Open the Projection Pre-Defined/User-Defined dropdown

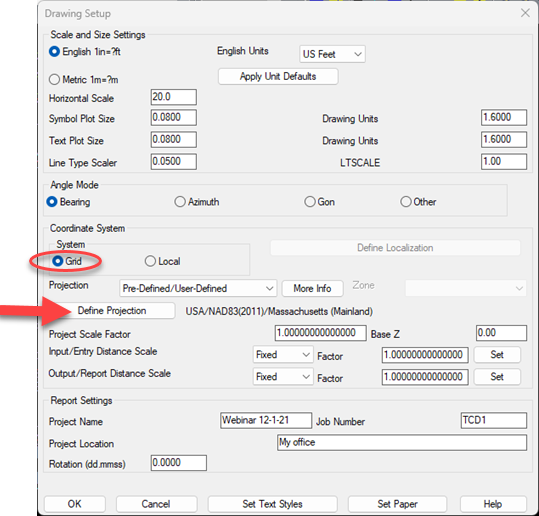(198, 288)
